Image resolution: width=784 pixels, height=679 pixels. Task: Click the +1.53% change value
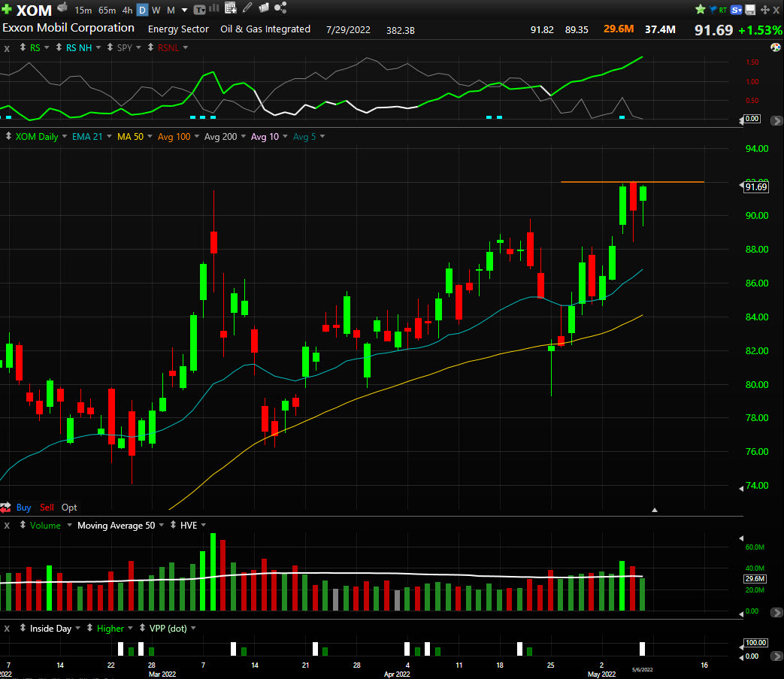click(x=760, y=30)
